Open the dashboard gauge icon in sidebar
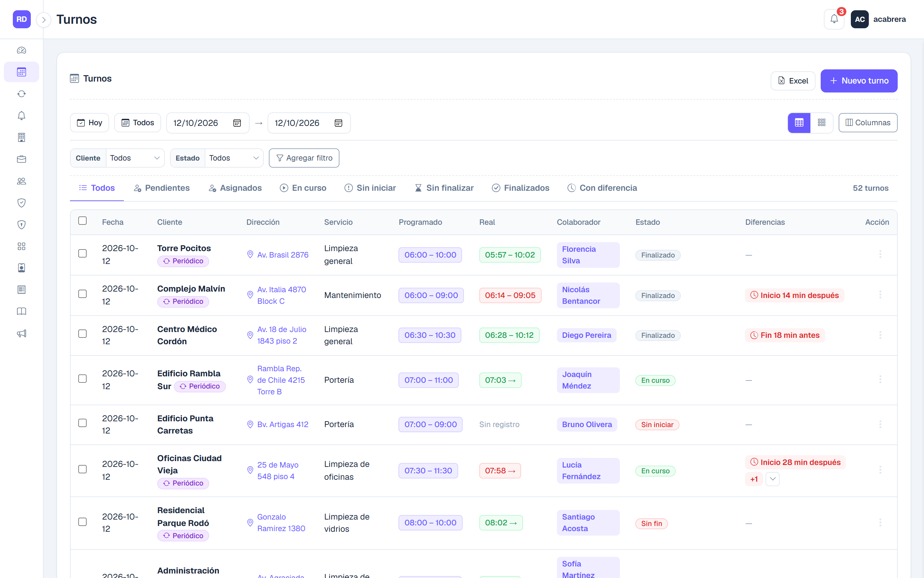Viewport: 924px width, 578px height. point(21,50)
